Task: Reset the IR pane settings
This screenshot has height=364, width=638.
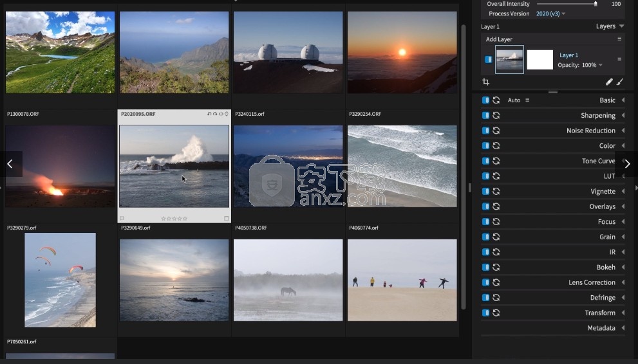Action: (x=496, y=252)
